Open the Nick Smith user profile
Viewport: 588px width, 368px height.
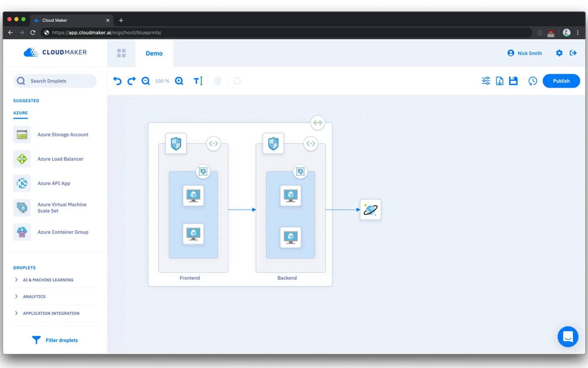[x=524, y=53]
